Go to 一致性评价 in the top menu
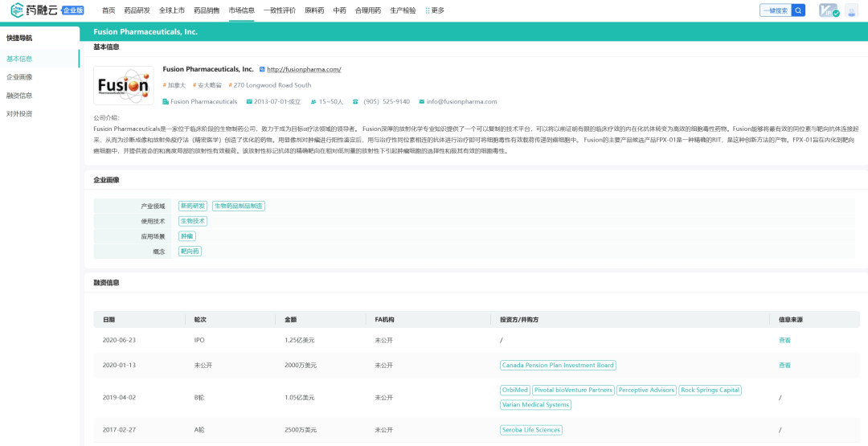Screen dimensions: 868x446 coord(279,10)
